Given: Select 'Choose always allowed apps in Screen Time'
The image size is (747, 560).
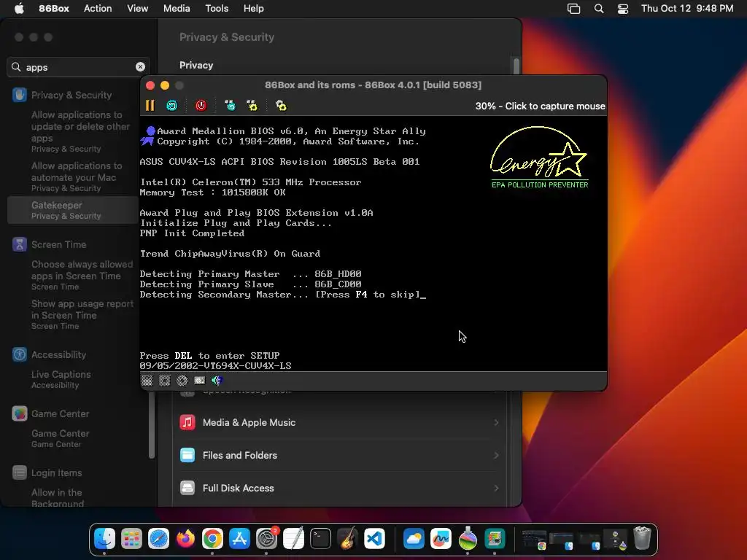Looking at the screenshot, I should (x=82, y=275).
